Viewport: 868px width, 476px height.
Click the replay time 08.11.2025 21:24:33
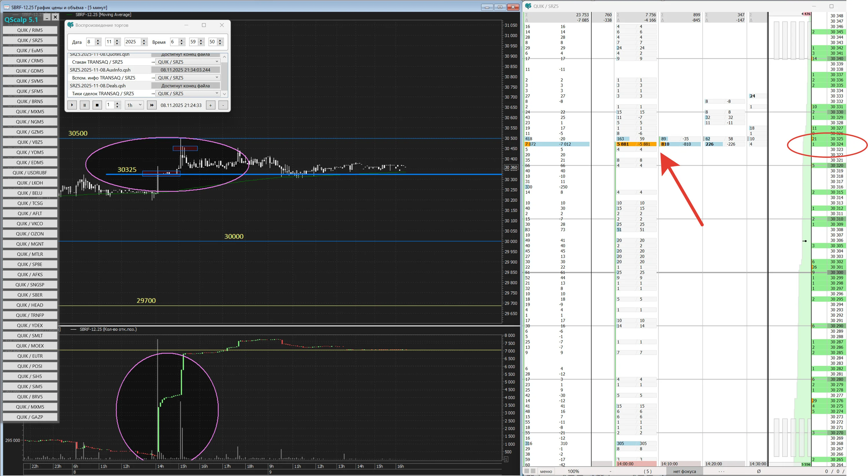coord(181,105)
